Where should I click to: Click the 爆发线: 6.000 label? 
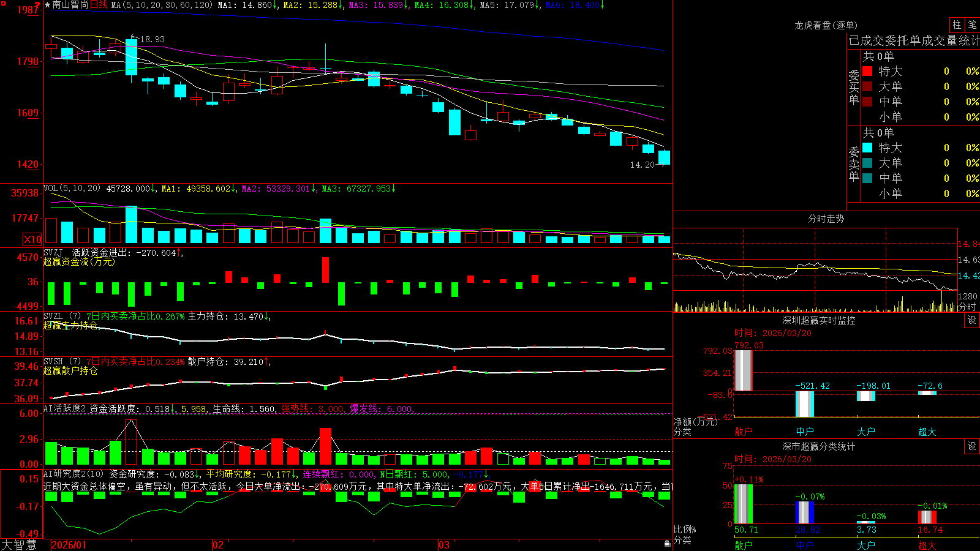(x=381, y=408)
